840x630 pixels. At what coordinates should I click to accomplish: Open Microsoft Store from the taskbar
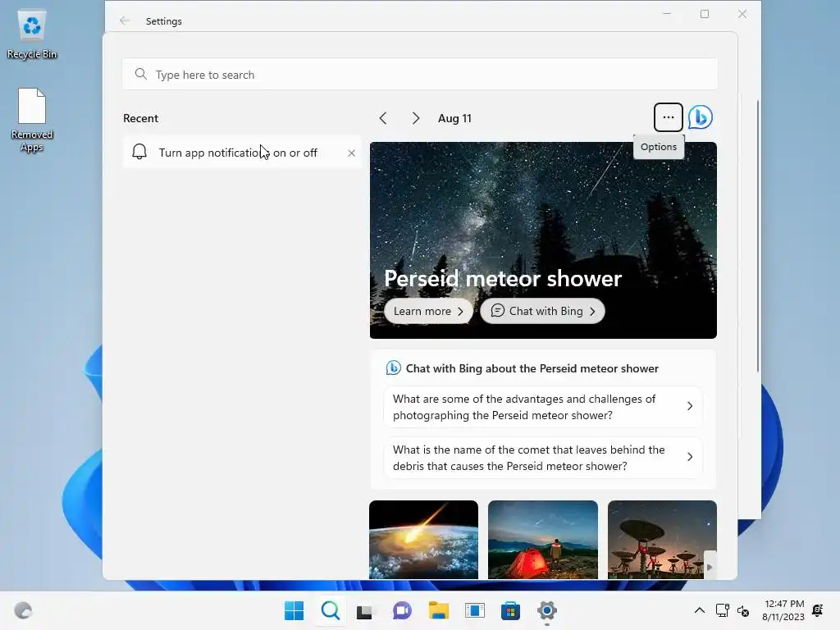point(510,610)
